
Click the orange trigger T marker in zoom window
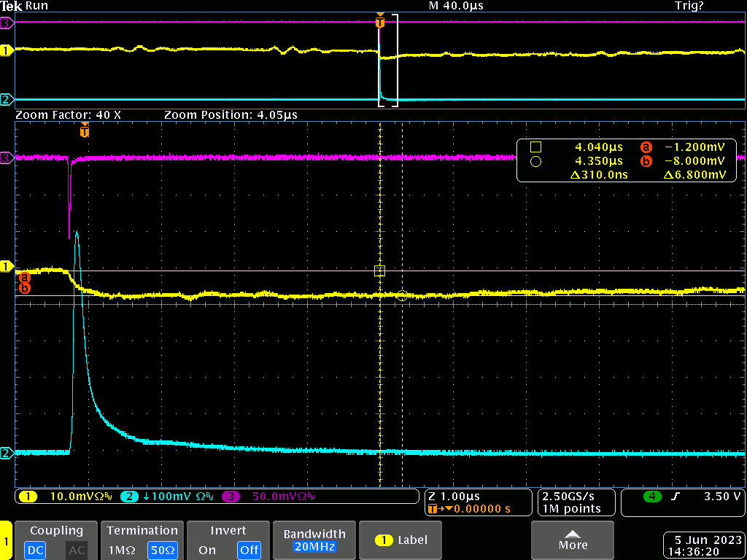click(85, 132)
